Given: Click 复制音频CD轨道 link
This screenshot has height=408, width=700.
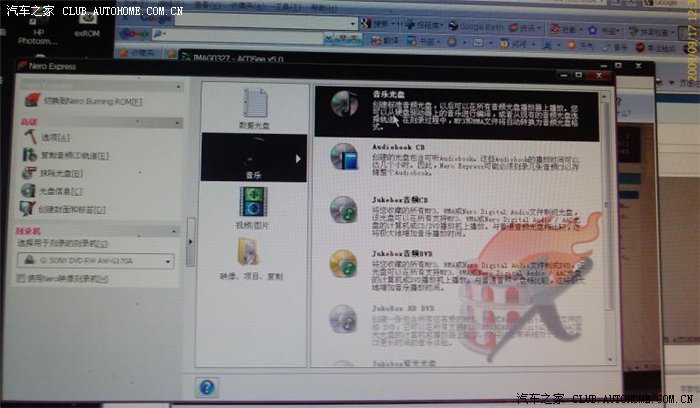Looking at the screenshot, I should tap(74, 156).
